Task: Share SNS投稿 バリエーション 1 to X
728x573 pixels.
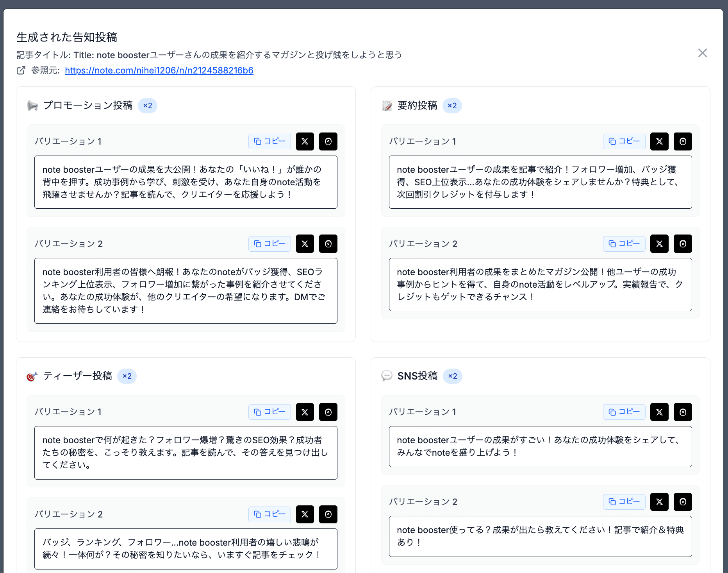Action: pyautogui.click(x=659, y=412)
